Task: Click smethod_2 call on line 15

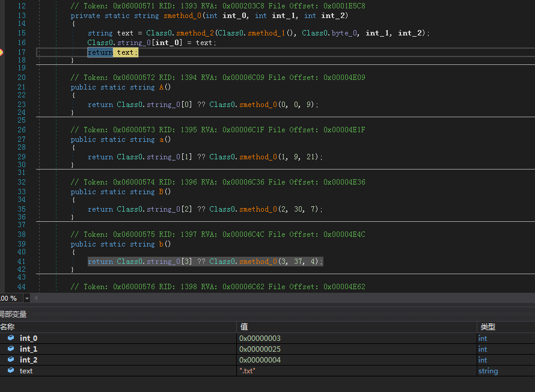Action: (x=195, y=33)
